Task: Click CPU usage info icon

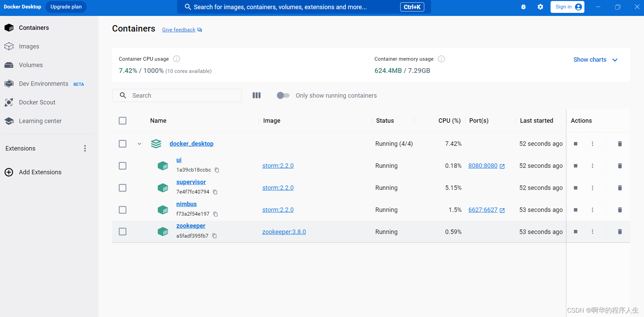Action: pyautogui.click(x=176, y=59)
